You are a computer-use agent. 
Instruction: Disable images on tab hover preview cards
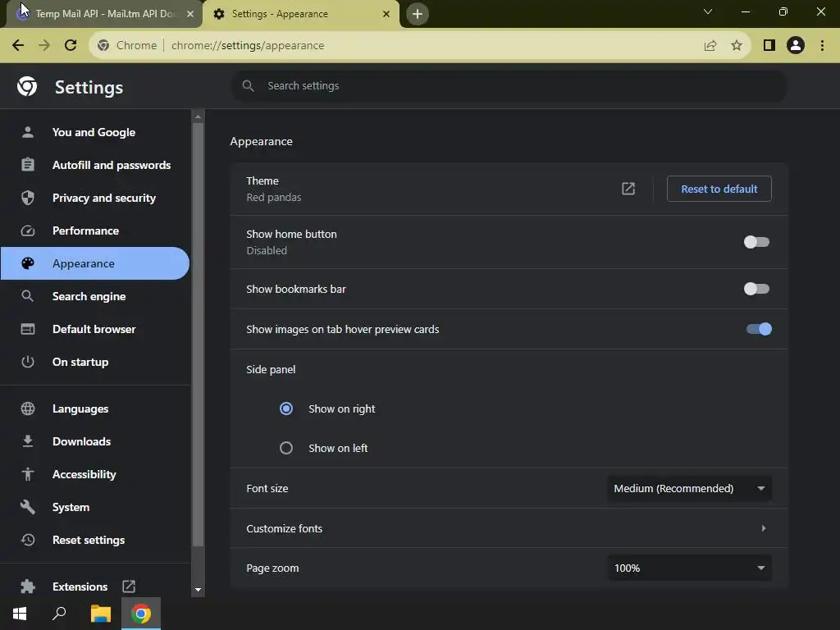(x=759, y=329)
